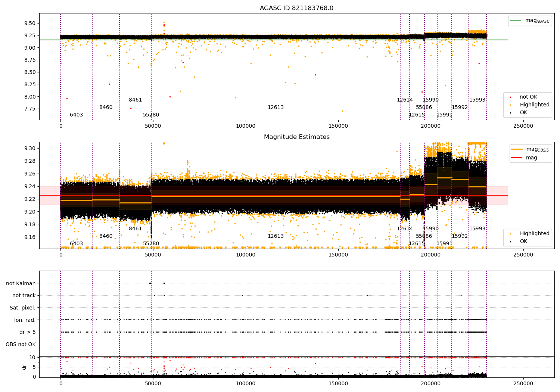Select the green mag AGASC legend line

(x=516, y=21)
